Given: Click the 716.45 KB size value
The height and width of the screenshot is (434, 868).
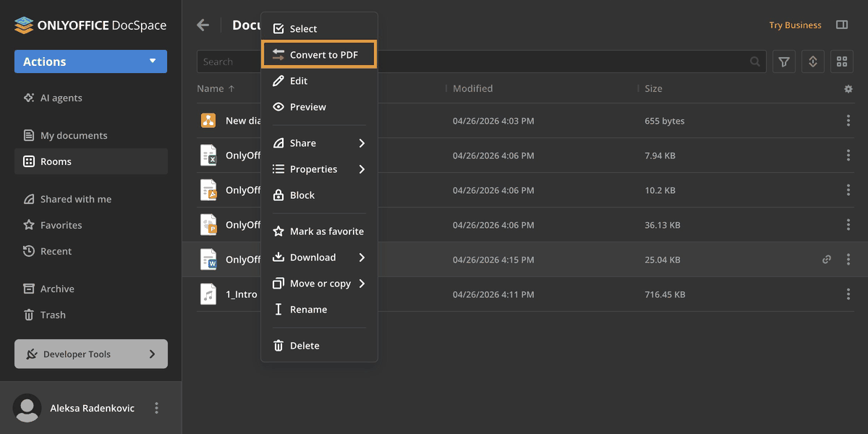Looking at the screenshot, I should click(665, 294).
